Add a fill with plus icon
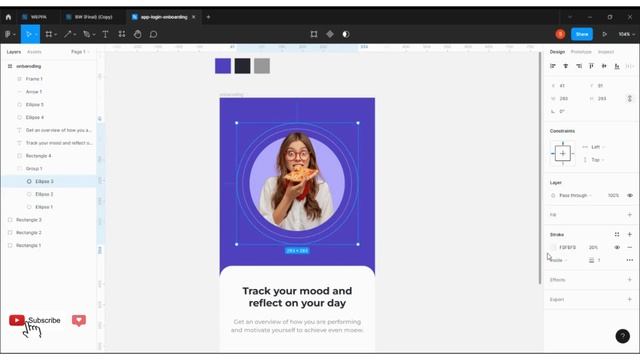Viewport: 640px width, 360px height. tap(630, 215)
